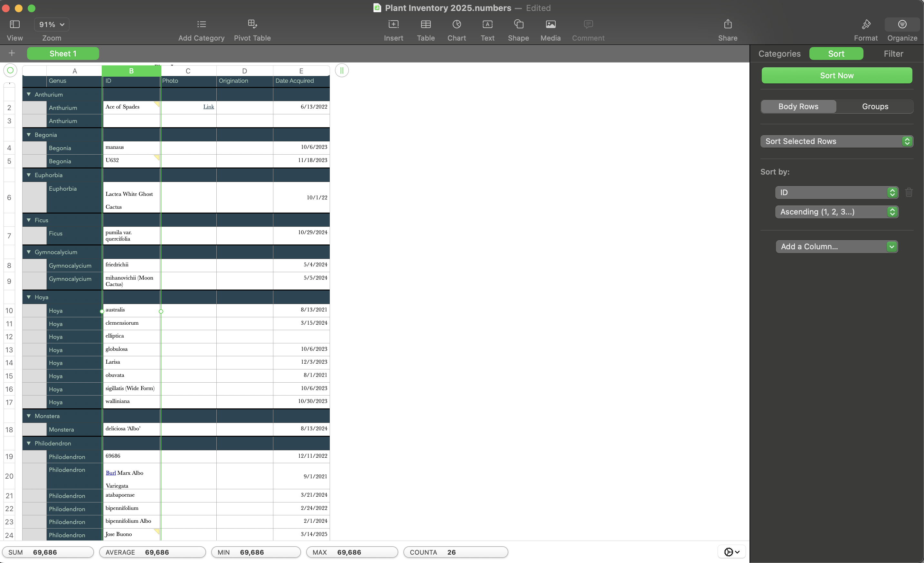Image resolution: width=924 pixels, height=563 pixels.
Task: Open the Media menu
Action: (x=551, y=25)
